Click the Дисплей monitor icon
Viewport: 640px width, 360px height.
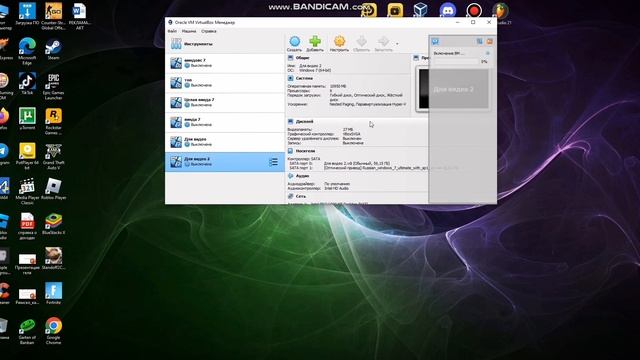291,122
